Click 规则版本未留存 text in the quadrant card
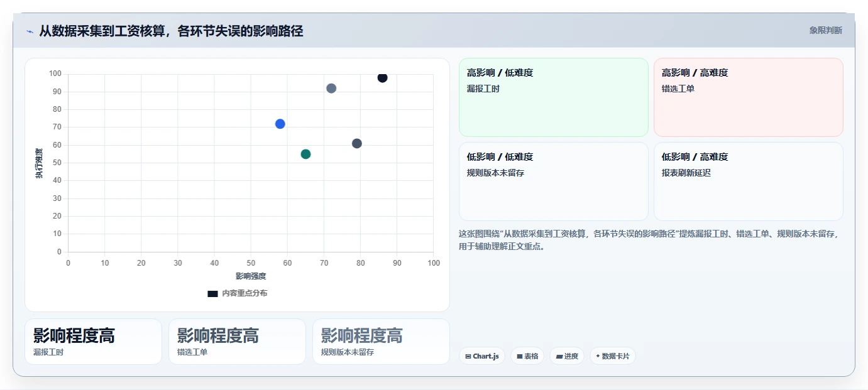Viewport: 868px width, 390px height. click(x=495, y=173)
